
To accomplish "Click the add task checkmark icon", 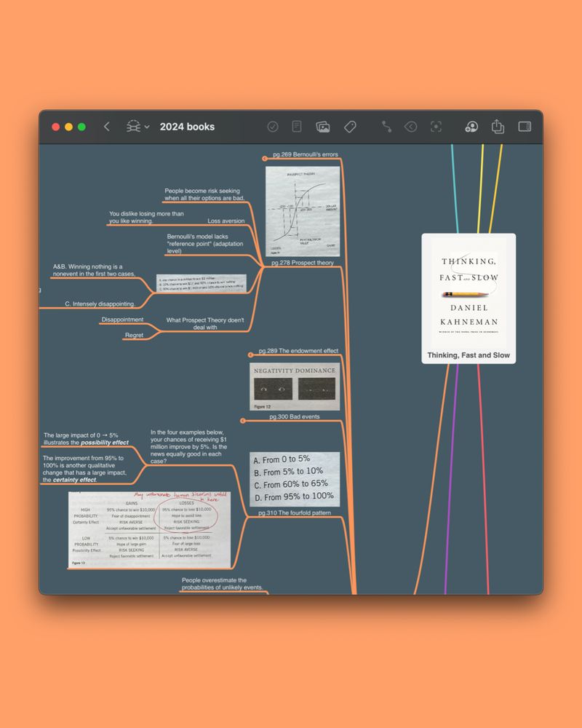I will click(x=272, y=127).
